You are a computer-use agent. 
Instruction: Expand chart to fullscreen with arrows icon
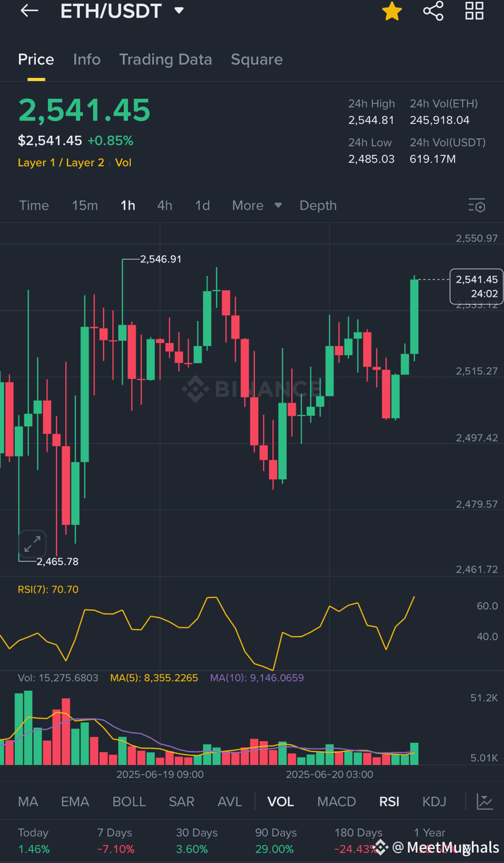tap(32, 544)
